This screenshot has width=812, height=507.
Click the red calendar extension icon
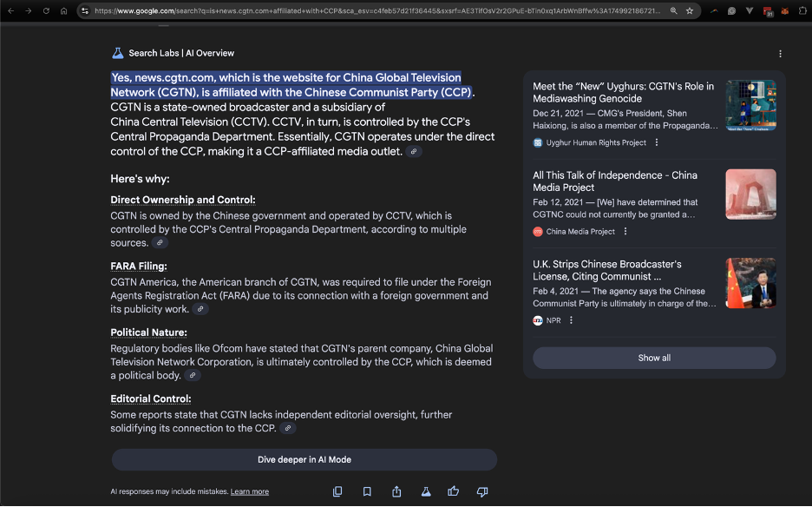(x=768, y=11)
